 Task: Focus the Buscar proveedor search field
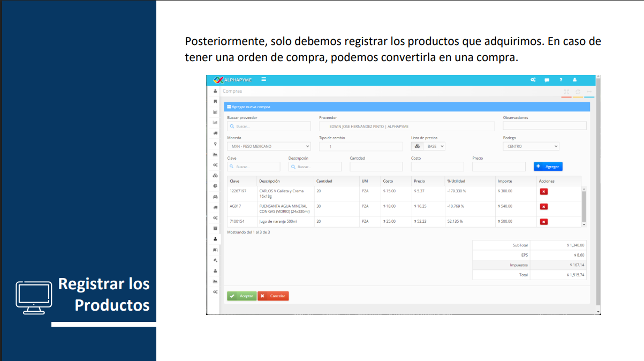click(269, 126)
